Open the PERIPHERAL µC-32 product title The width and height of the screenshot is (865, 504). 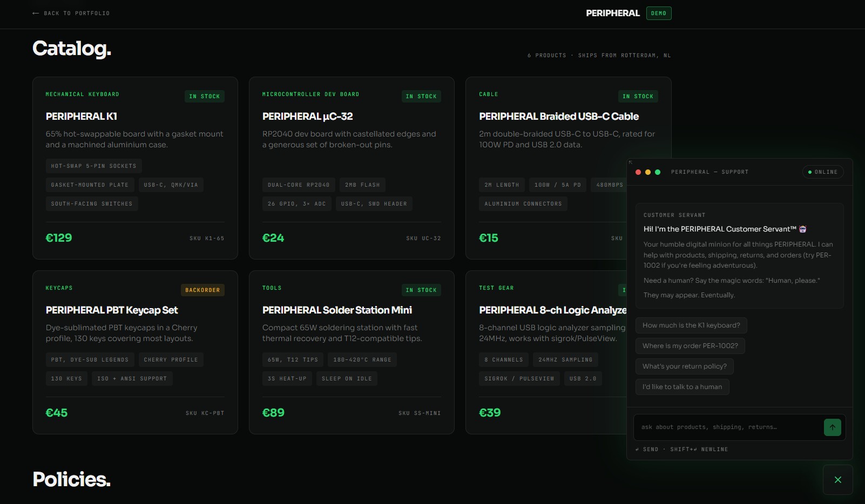308,117
